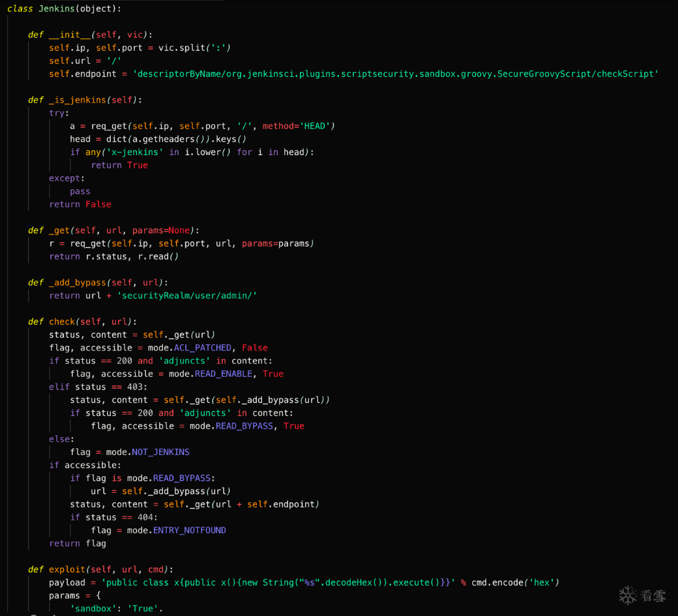Click the 'if status == 404:' line
This screenshot has width=678, height=616.
[x=114, y=517]
